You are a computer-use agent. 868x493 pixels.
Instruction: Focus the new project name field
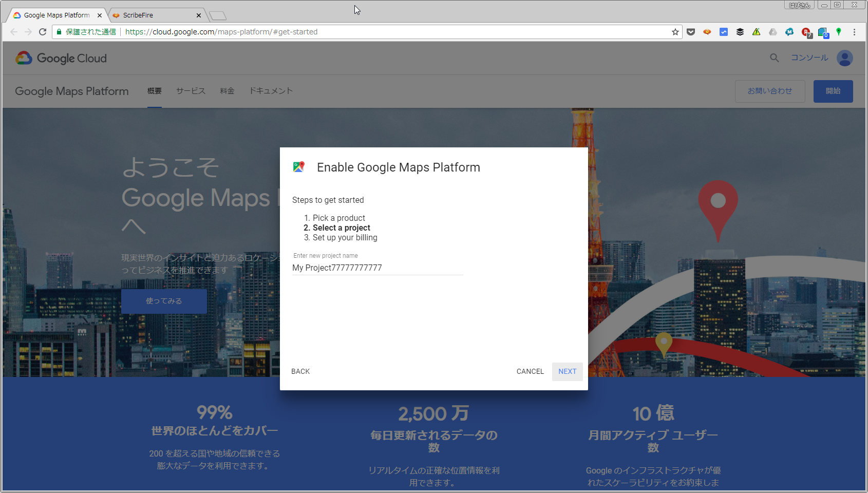[378, 268]
